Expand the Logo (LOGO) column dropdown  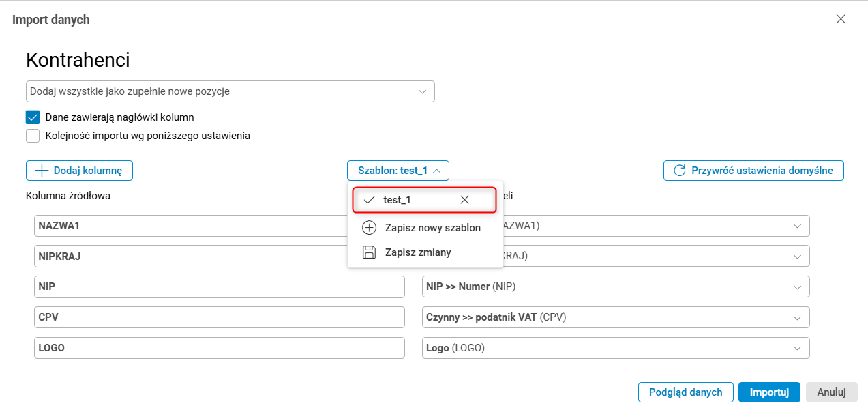(x=797, y=348)
